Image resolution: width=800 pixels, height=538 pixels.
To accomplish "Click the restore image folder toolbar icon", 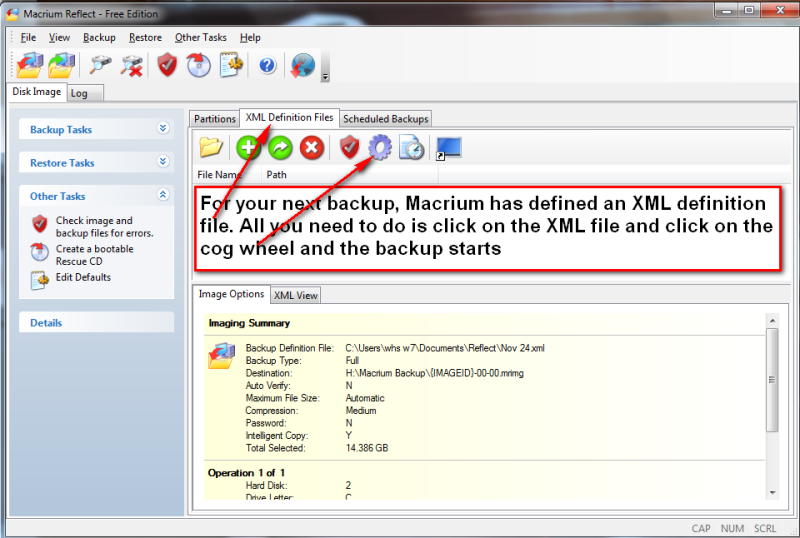I will [61, 65].
